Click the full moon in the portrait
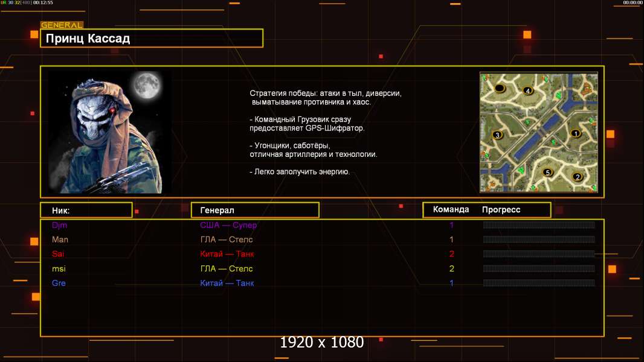 pos(147,85)
